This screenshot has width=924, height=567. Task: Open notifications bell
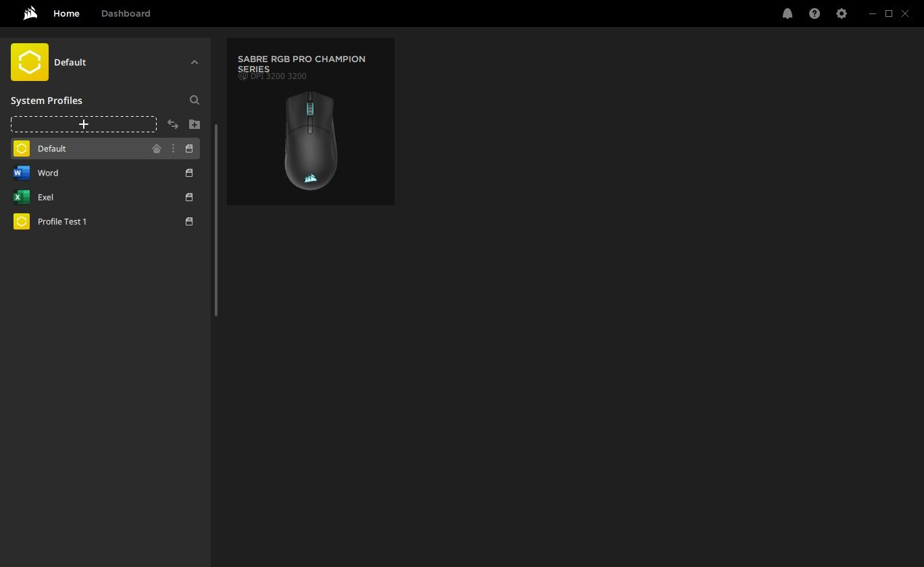click(x=788, y=13)
